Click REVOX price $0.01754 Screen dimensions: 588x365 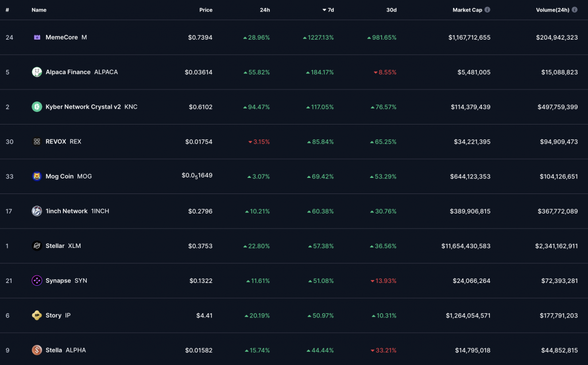(199, 142)
